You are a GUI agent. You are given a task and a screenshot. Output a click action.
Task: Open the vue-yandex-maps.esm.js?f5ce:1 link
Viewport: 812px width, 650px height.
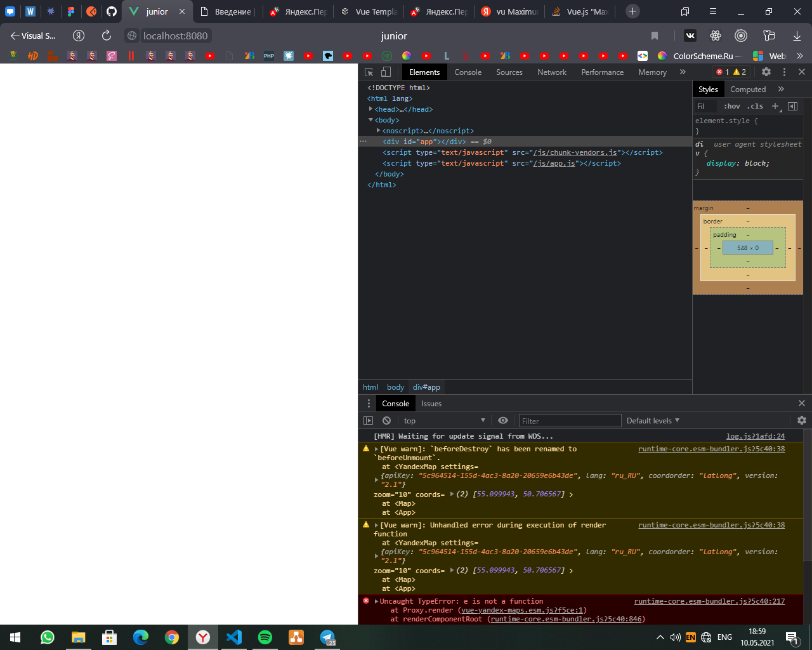click(523, 611)
